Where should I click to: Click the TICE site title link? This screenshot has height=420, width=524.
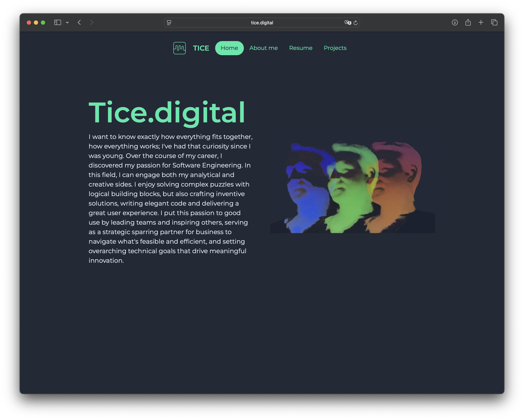(x=201, y=48)
